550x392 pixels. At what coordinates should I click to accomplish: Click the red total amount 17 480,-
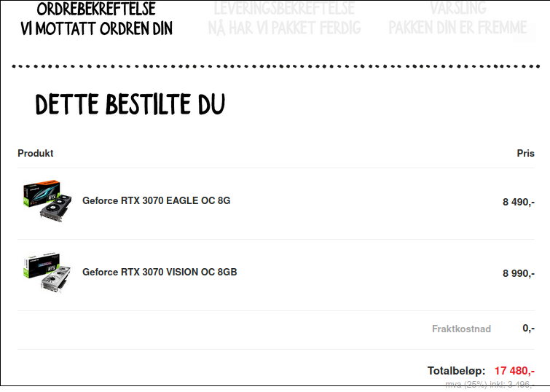pos(514,371)
